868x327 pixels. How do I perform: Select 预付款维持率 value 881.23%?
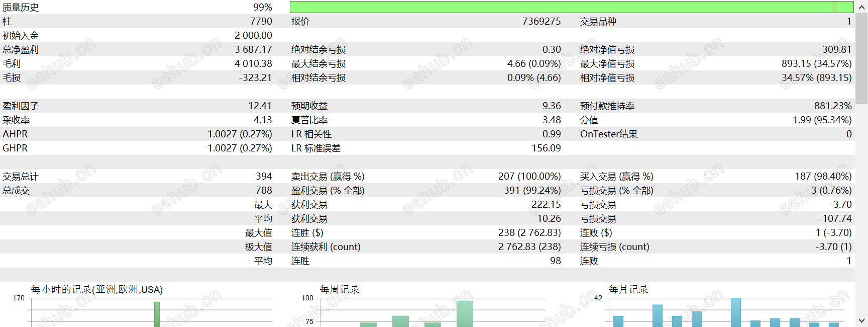click(833, 106)
